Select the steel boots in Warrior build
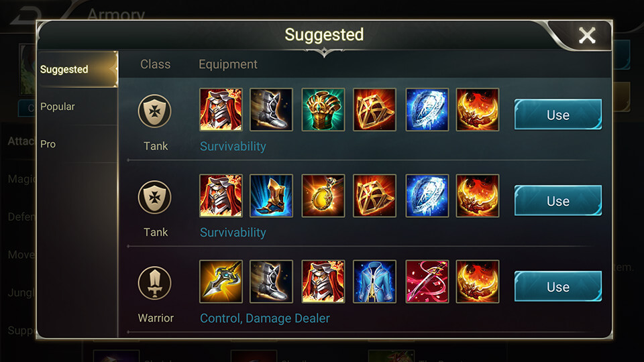This screenshot has width=644, height=362. click(271, 282)
